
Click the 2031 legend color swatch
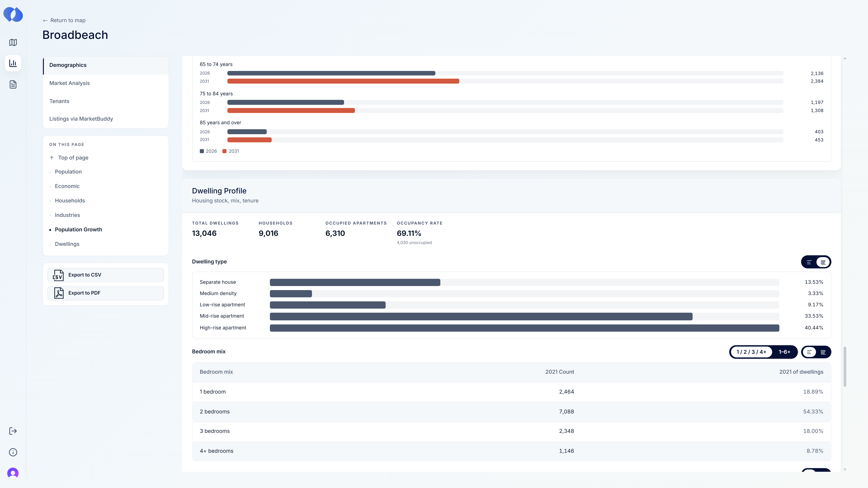224,151
